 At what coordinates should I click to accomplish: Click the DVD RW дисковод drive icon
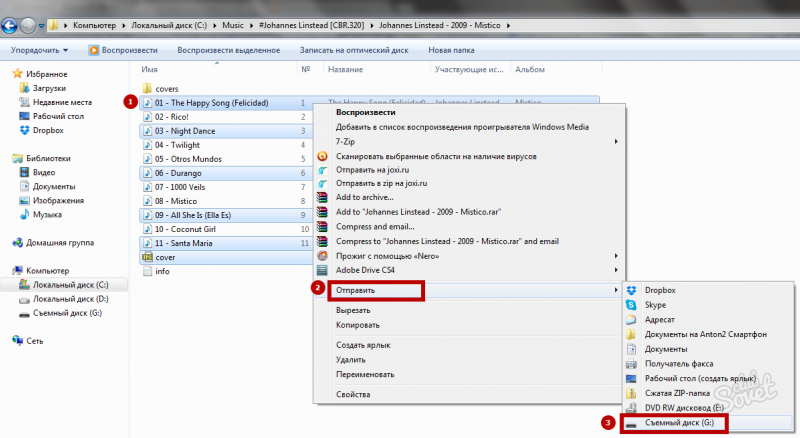pos(631,408)
